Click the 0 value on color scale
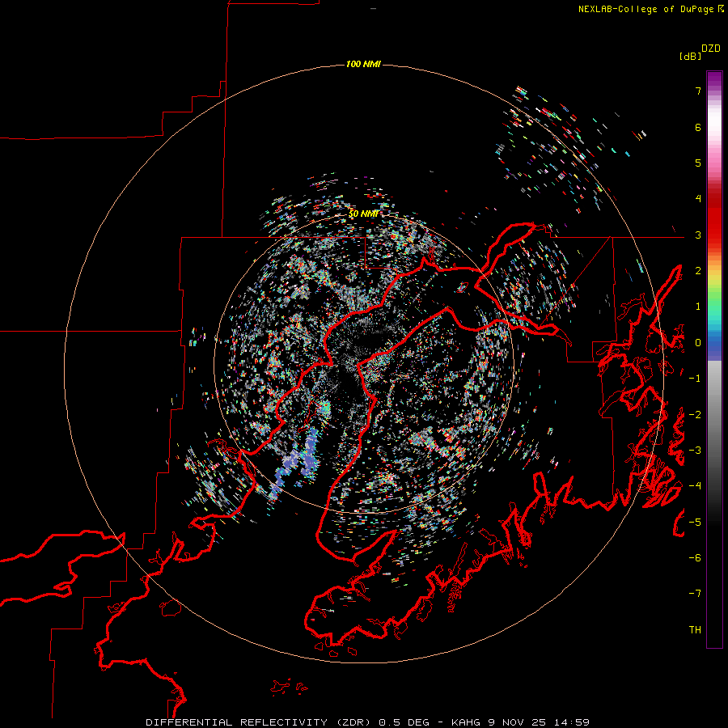The image size is (728, 728). 698,343
